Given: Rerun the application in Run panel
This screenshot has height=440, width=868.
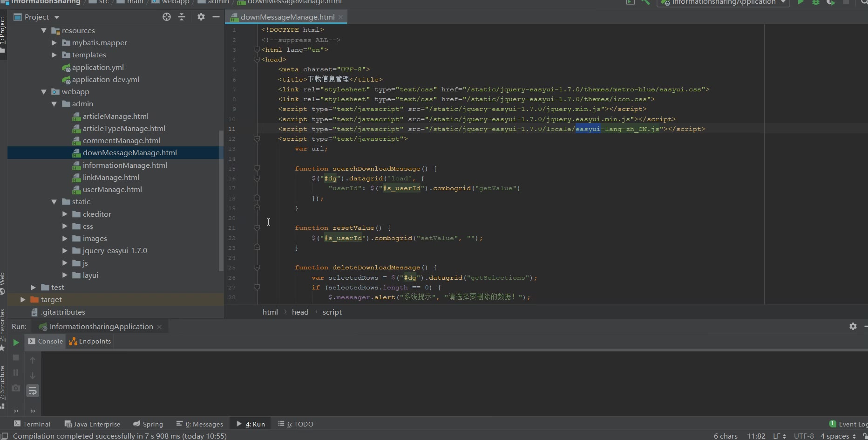Looking at the screenshot, I should point(16,343).
